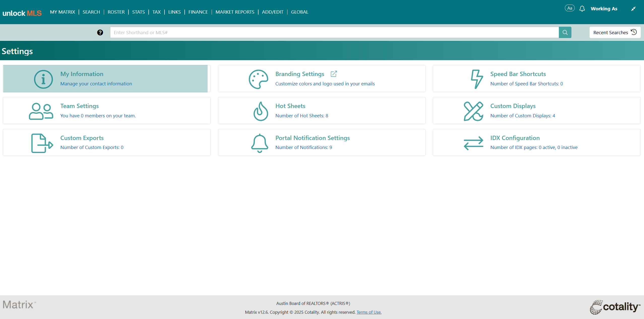
Task: Click the Speed Bar lightning bolt icon
Action: 477,79
